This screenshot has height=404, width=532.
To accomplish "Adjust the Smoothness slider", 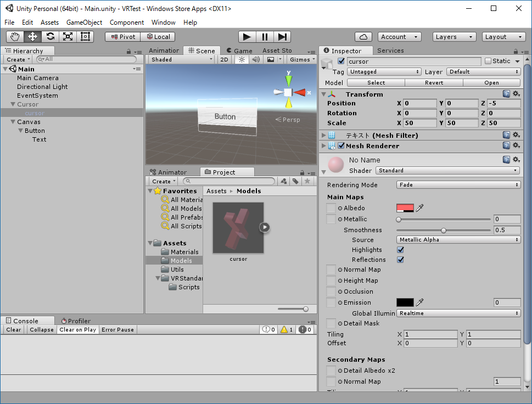I will (x=444, y=231).
